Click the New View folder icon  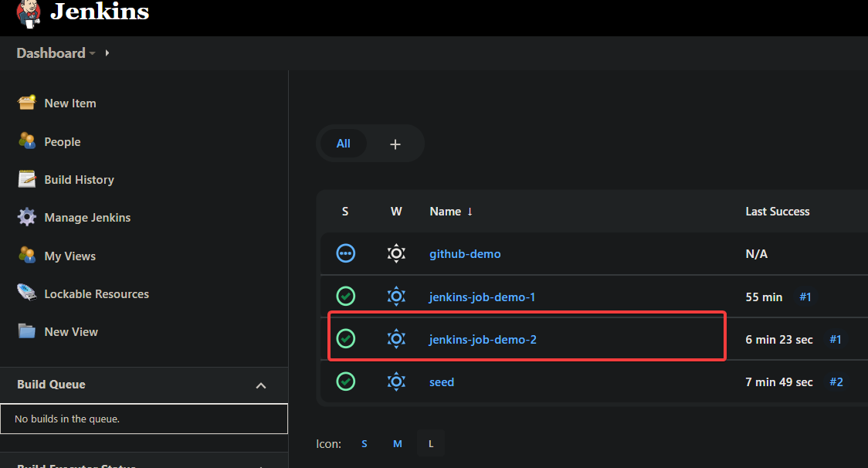tap(26, 331)
